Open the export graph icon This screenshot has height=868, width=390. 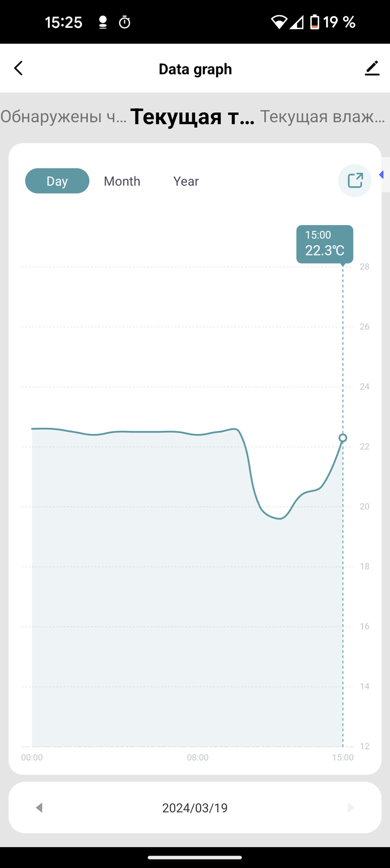click(355, 181)
